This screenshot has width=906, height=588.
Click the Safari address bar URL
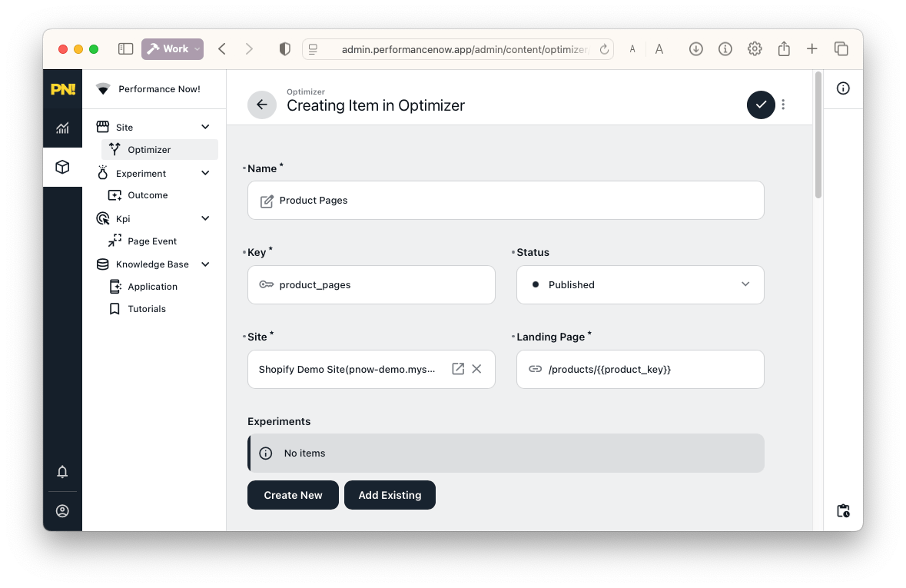pyautogui.click(x=465, y=49)
